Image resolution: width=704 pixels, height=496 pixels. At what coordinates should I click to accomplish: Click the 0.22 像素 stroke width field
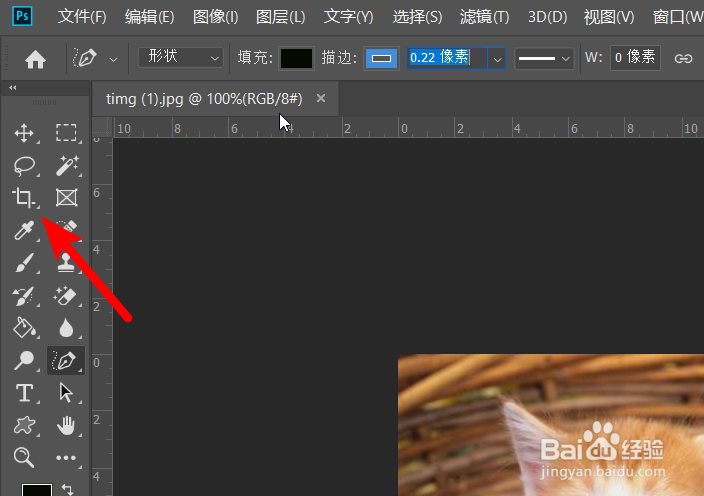[447, 58]
